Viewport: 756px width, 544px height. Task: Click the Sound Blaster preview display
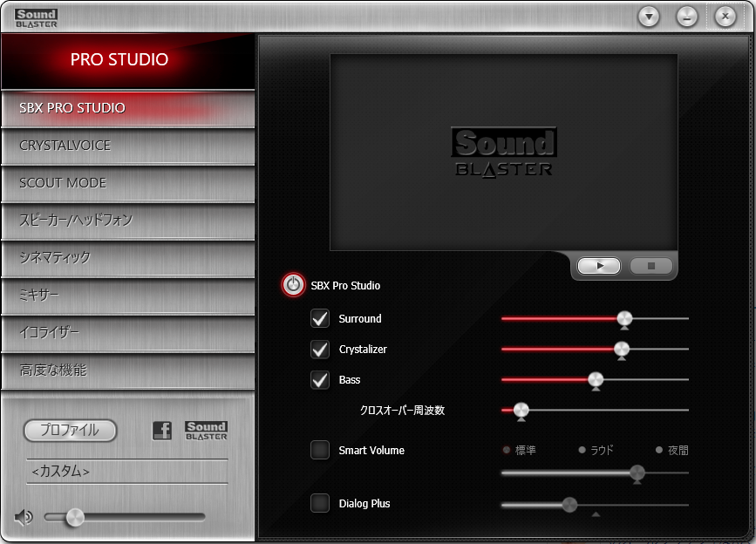[504, 152]
